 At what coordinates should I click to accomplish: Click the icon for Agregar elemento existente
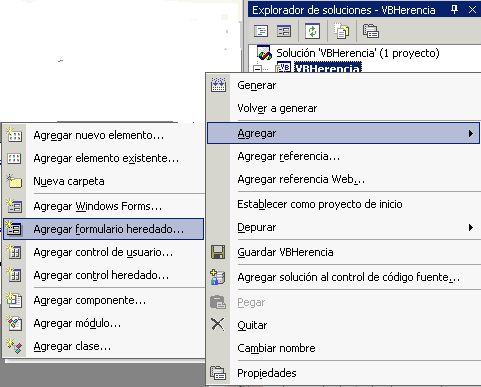(x=14, y=158)
